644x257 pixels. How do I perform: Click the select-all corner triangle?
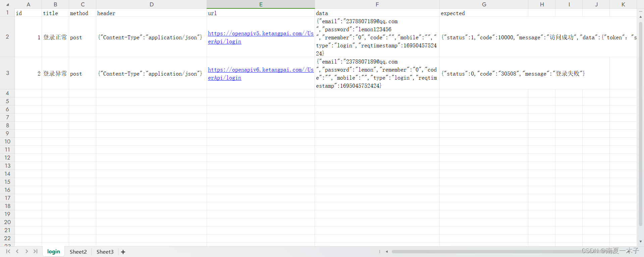pos(7,4)
